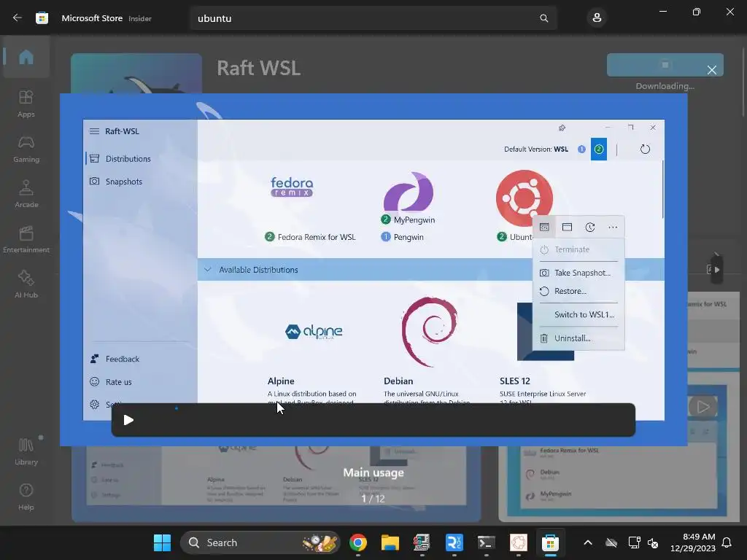Open File Explorer from taskbar
The image size is (747, 560).
(x=390, y=542)
